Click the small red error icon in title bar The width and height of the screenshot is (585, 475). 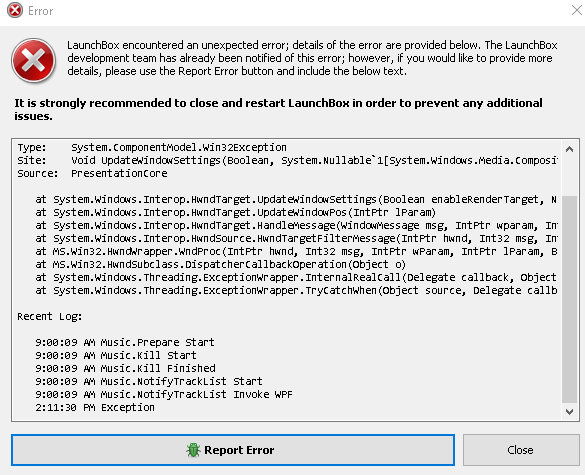point(15,10)
